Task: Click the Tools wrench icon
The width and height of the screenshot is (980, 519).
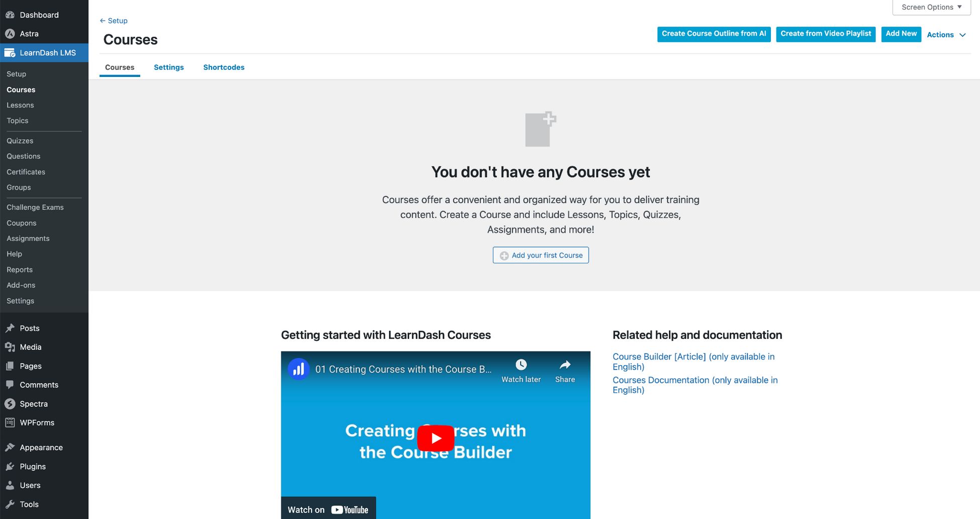Action: (x=11, y=504)
